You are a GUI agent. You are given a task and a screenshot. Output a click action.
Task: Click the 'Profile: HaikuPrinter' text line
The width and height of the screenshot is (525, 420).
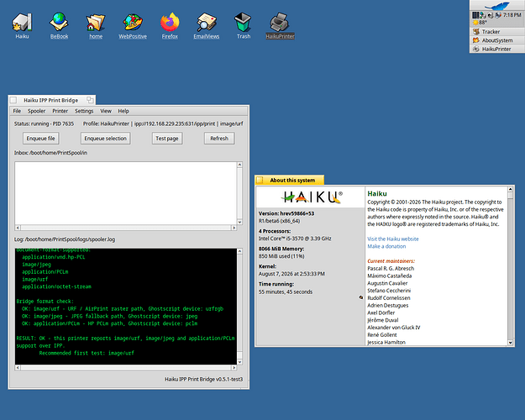pos(163,123)
